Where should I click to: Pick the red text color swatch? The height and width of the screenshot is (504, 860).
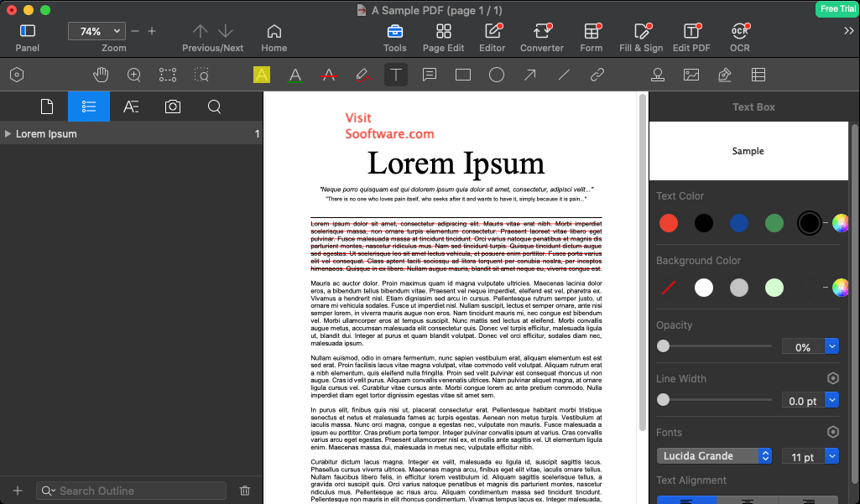668,223
